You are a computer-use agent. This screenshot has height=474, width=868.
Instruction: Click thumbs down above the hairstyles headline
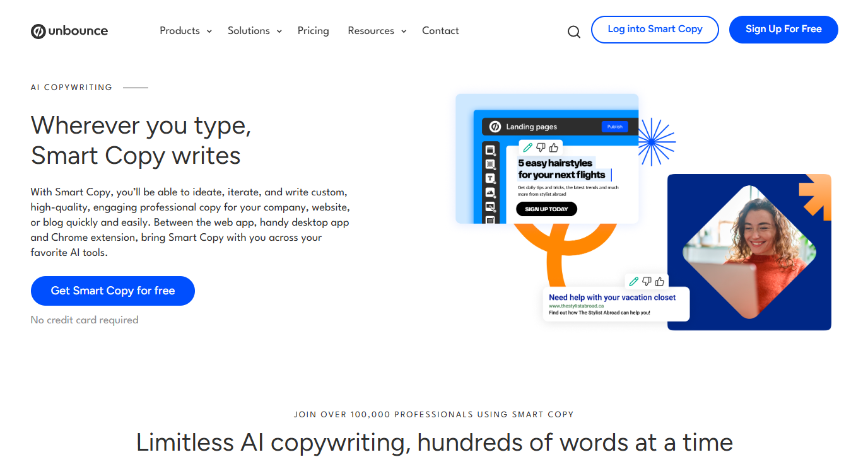(x=541, y=147)
